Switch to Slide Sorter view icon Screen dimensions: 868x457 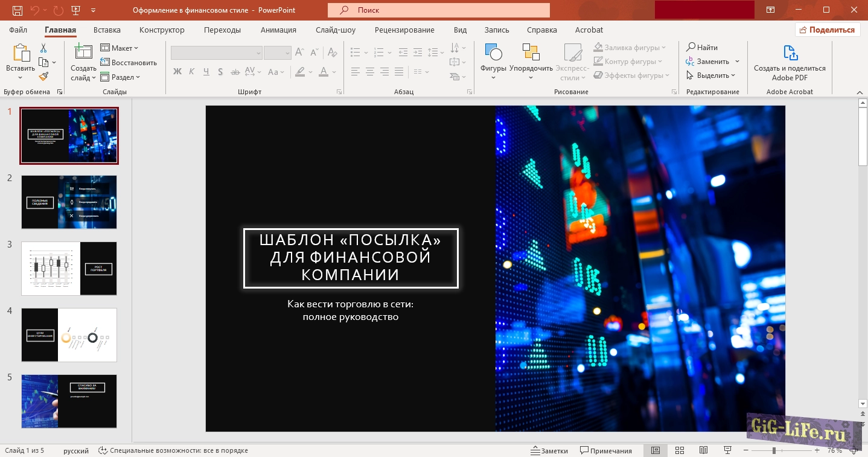click(679, 450)
